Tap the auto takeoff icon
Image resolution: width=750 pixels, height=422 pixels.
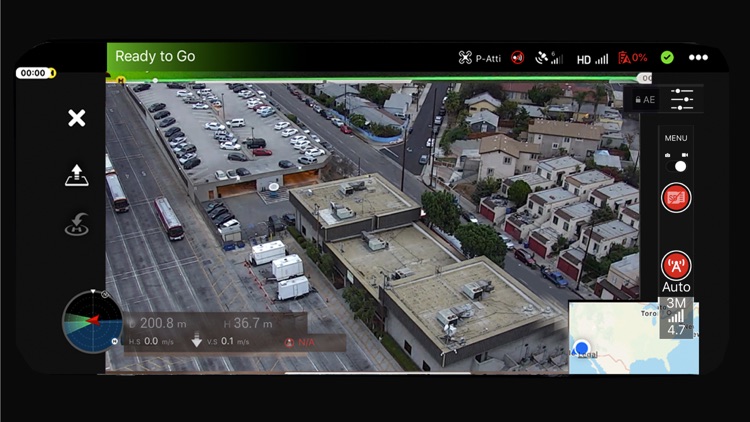(x=77, y=175)
